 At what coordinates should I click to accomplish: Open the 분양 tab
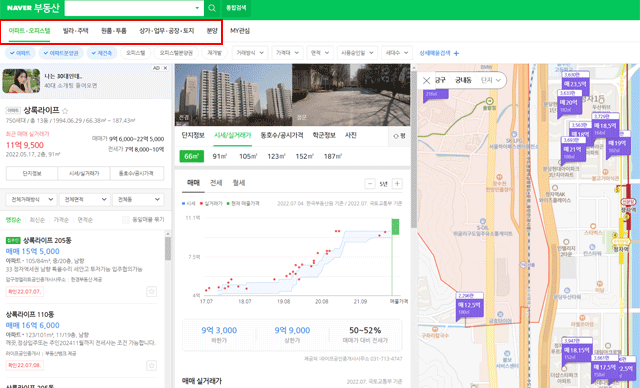tap(212, 31)
